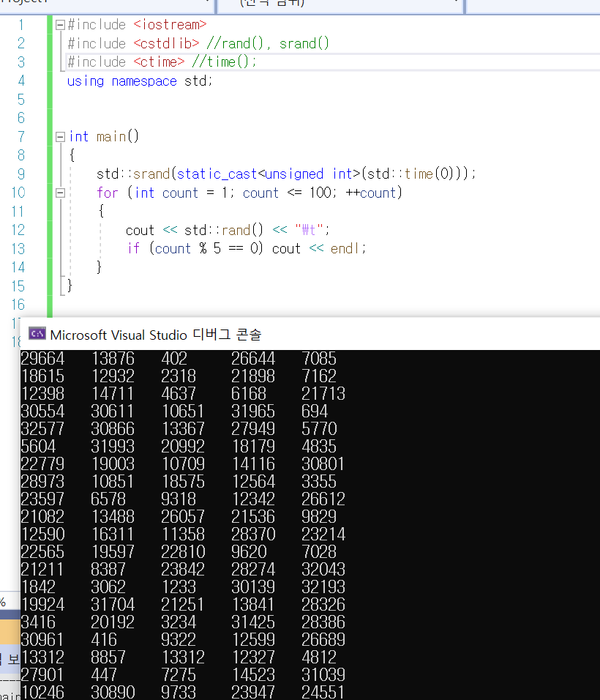Click console output value 31965
The width and height of the screenshot is (600, 700).
point(253,412)
